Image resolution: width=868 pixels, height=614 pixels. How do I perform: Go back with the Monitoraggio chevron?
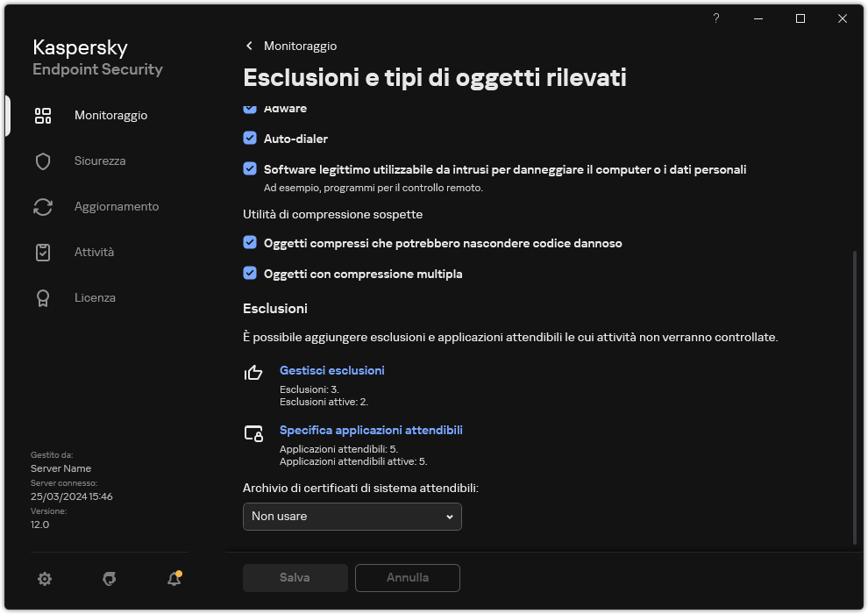tap(249, 46)
